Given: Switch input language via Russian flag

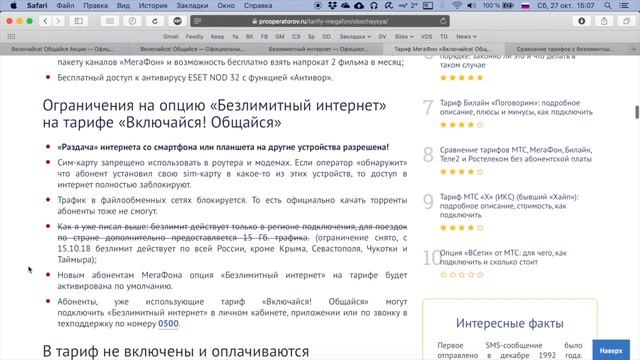Looking at the screenshot, I should [525, 5].
